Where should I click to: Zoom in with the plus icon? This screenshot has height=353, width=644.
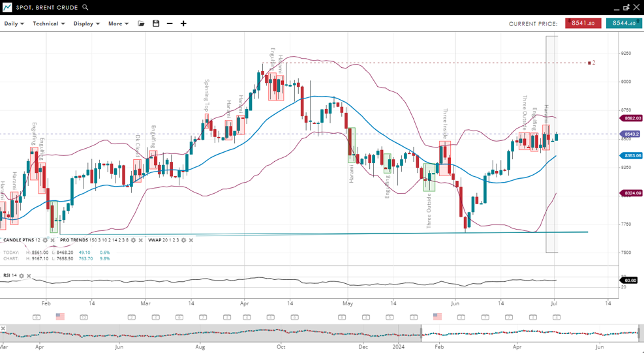point(183,23)
